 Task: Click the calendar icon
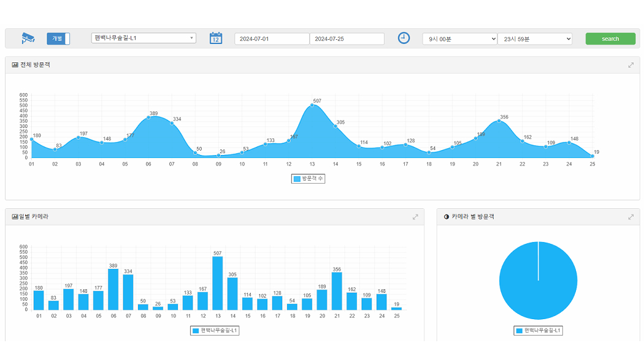215,38
